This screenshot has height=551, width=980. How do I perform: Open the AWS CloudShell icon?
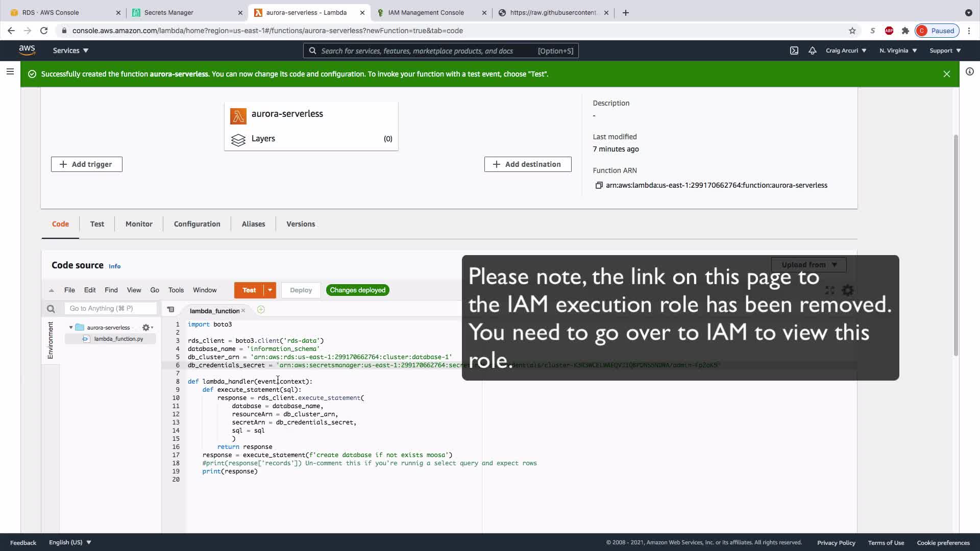pos(794,51)
